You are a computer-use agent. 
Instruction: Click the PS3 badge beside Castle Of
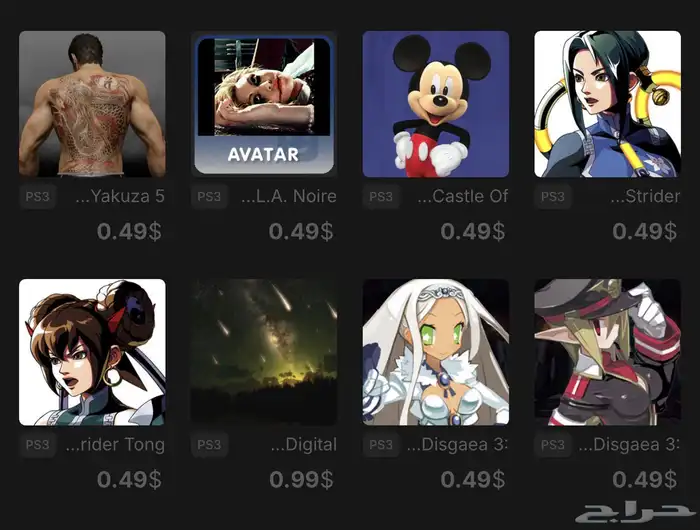tap(381, 196)
